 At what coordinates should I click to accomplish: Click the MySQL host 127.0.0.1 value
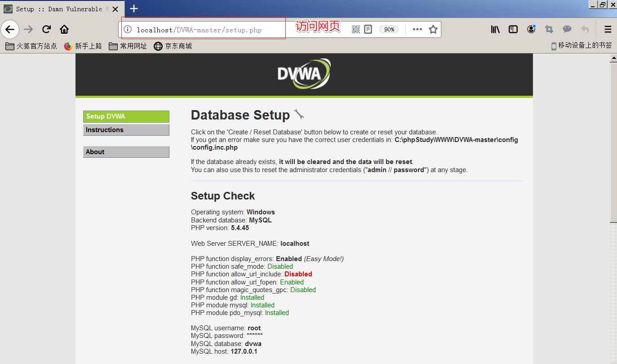pyautogui.click(x=244, y=351)
